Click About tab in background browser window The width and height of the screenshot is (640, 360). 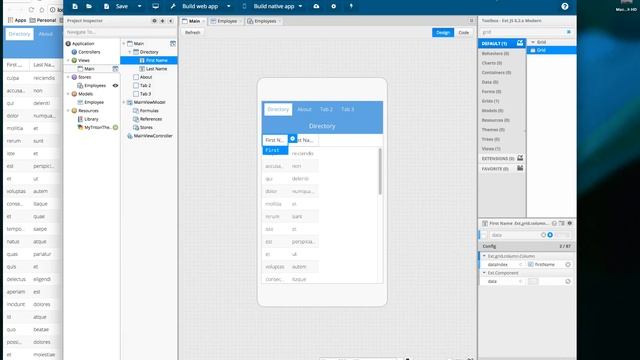pyautogui.click(x=46, y=34)
